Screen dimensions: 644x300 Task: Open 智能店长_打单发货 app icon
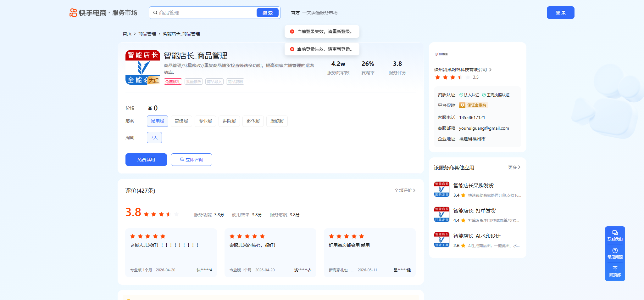pos(442,214)
